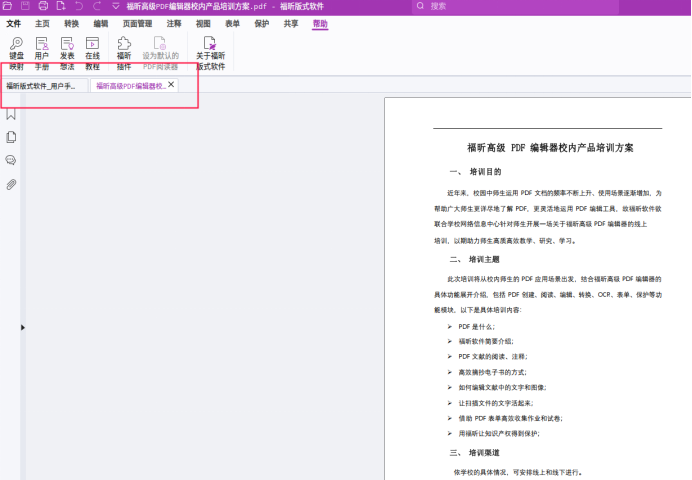Click the bullet item 如何编辑文献中的文字和图像

click(x=503, y=387)
